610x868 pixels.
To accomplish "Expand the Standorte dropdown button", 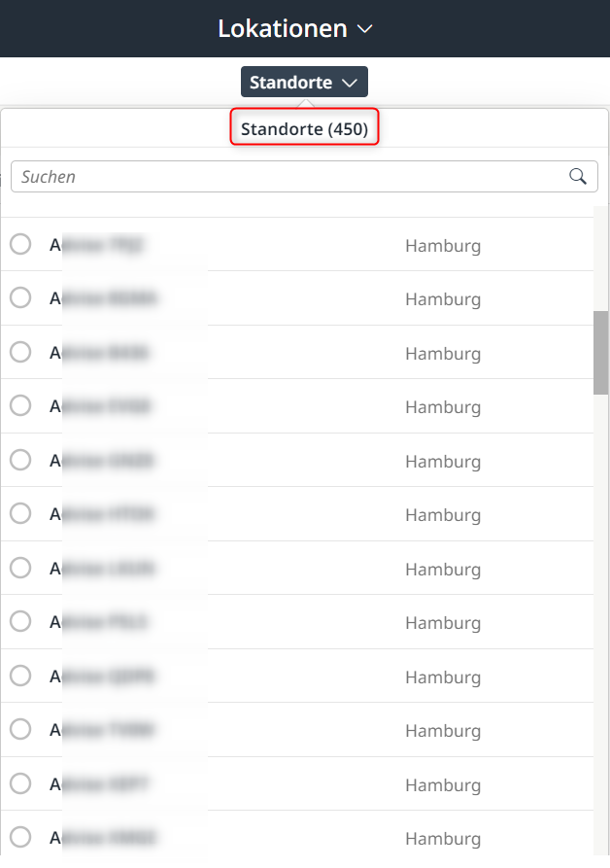I will tap(304, 82).
